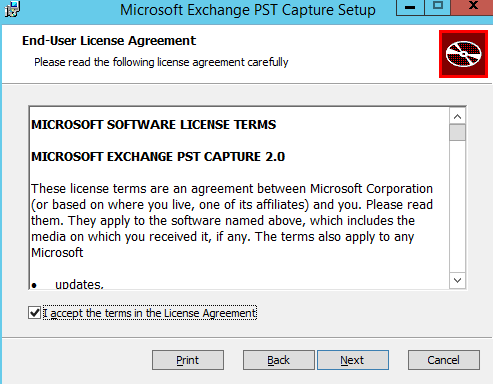The image size is (493, 384).
Task: Click inside the license agreement paragraph text
Action: pos(232,221)
